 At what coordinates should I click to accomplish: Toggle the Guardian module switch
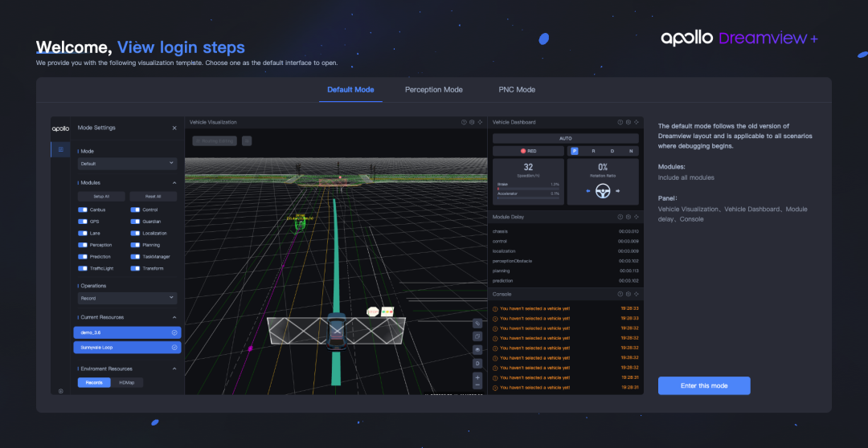coord(135,222)
